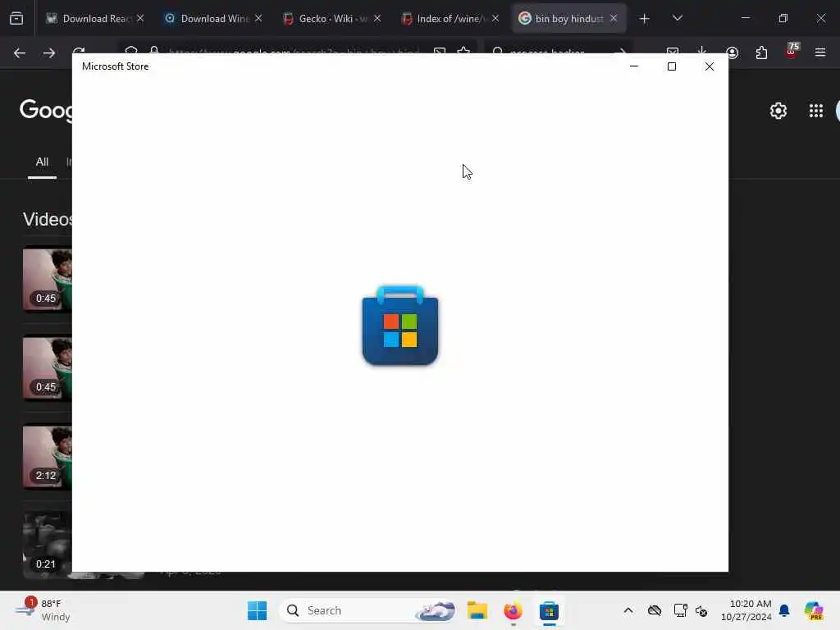This screenshot has height=630, width=840.
Task: Open the 0:21 video thumbnail
Action: click(x=47, y=546)
